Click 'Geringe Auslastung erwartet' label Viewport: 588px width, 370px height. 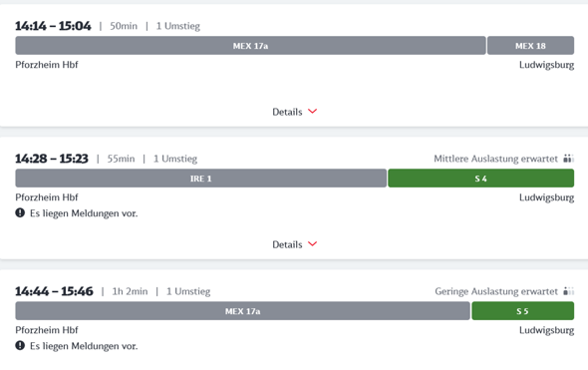click(x=496, y=291)
